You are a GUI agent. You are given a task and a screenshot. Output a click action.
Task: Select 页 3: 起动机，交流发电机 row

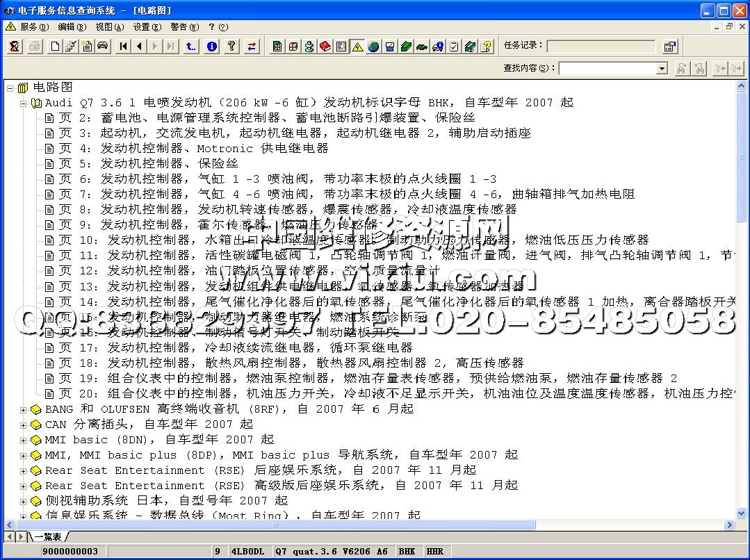pyautogui.click(x=288, y=133)
